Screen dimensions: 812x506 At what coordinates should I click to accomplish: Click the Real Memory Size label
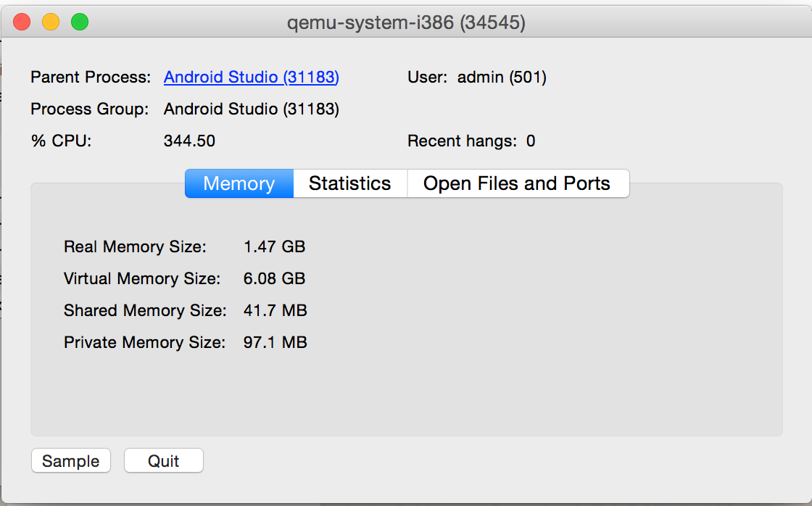(135, 246)
